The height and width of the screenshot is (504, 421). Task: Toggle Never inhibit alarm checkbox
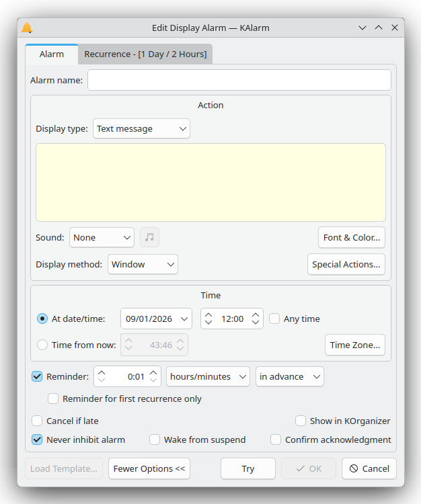click(x=38, y=439)
